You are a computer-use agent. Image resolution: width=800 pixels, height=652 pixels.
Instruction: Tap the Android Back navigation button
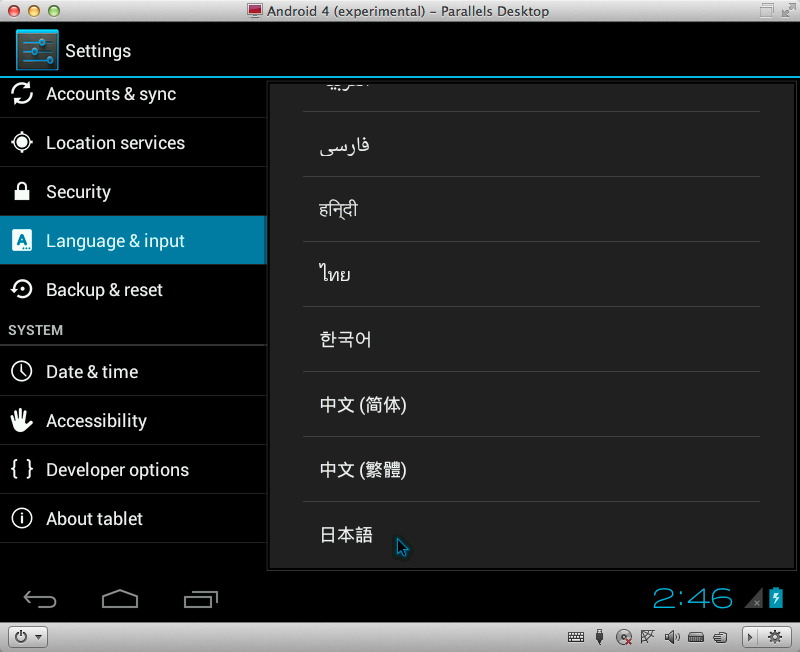[40, 599]
